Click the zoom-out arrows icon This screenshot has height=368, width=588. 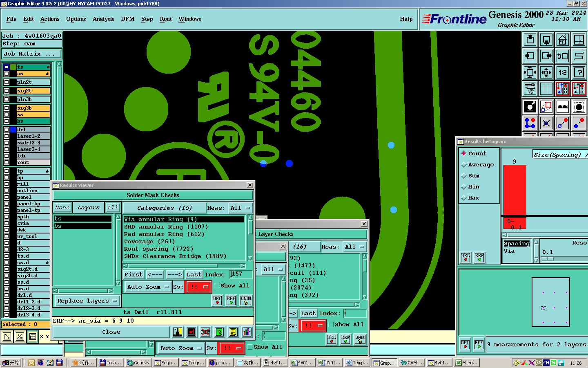(x=546, y=72)
